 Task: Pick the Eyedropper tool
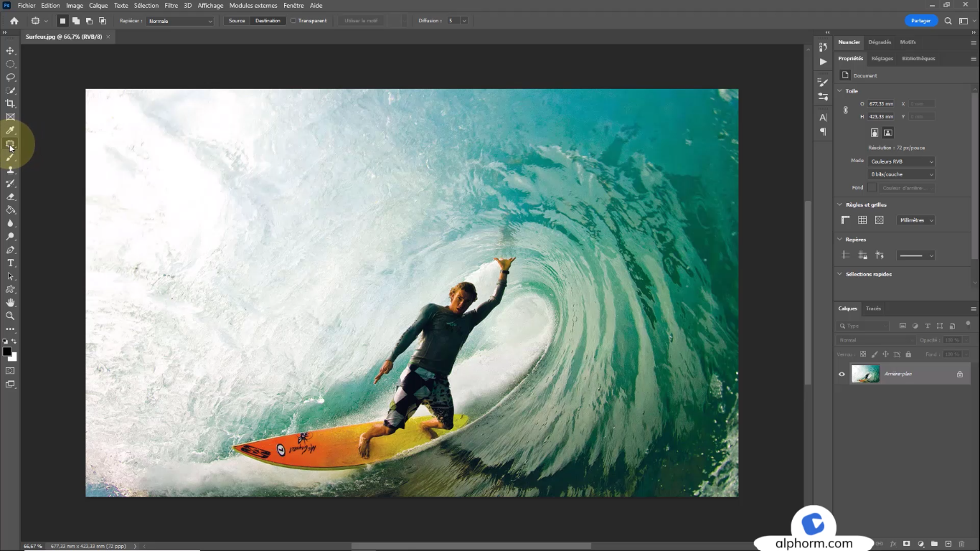[10, 130]
